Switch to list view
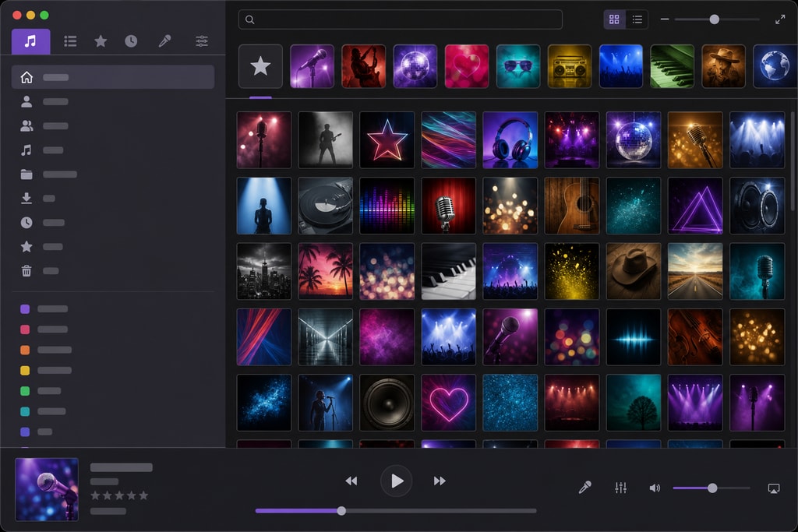The height and width of the screenshot is (532, 798). tap(637, 19)
